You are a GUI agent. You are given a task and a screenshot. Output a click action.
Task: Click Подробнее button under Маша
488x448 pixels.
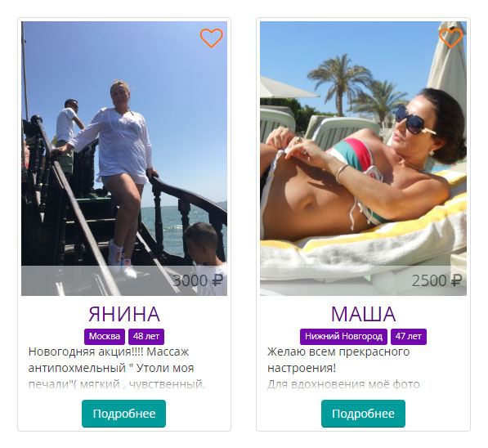[363, 414]
